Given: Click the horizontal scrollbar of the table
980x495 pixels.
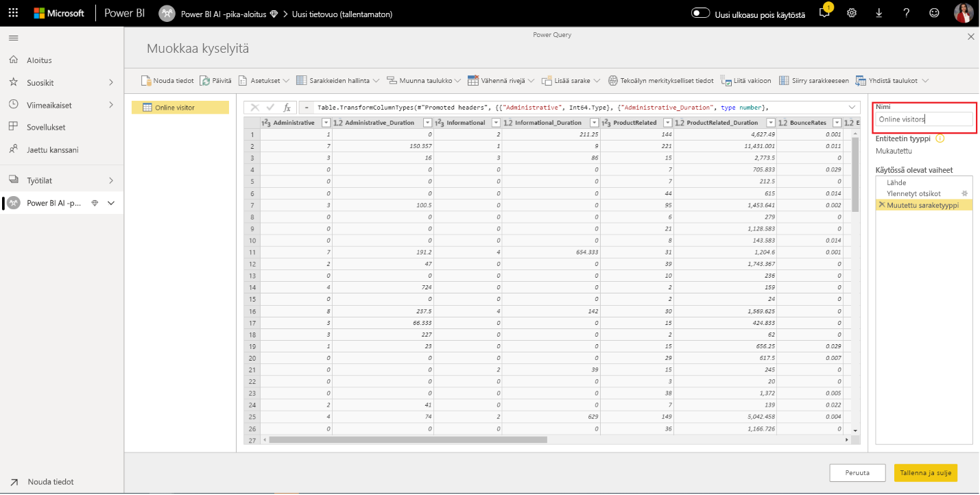Looking at the screenshot, I should 408,440.
